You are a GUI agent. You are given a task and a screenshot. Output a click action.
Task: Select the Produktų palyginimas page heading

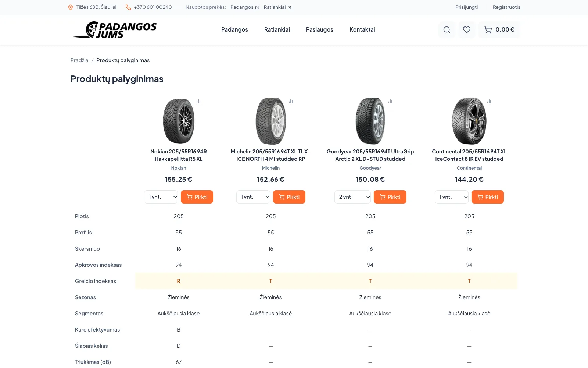pos(117,79)
